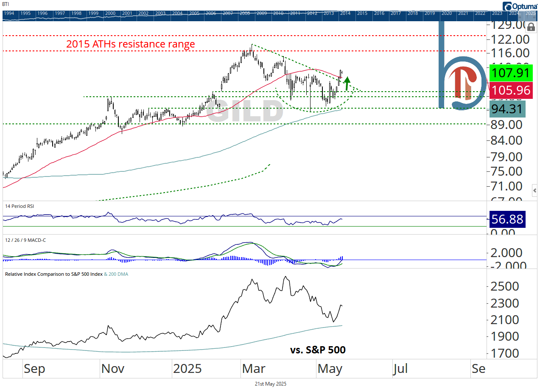Image resolution: width=540 pixels, height=392 pixels.
Task: Click 2300 on the relative index scale
Action: click(504, 303)
